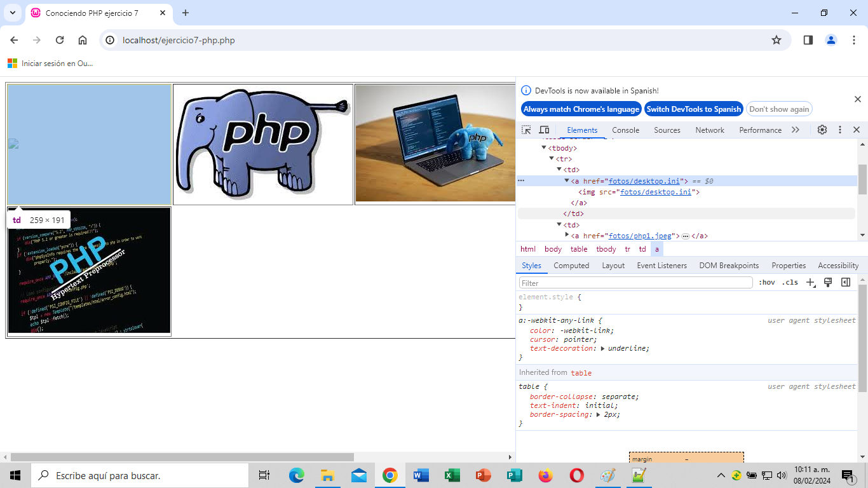Click the Switch DevTools to Spanish button
The width and height of the screenshot is (868, 488).
tap(694, 109)
